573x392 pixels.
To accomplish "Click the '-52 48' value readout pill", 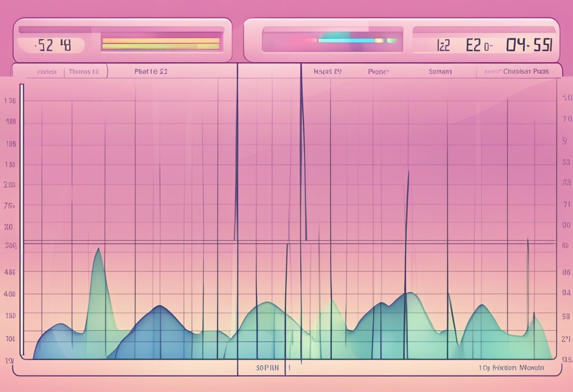I will click(x=52, y=45).
